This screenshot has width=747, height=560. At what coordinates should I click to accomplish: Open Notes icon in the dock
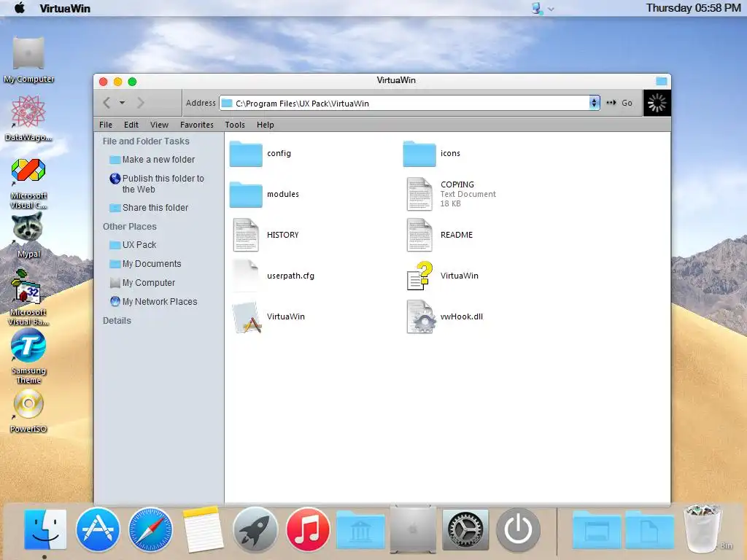click(x=203, y=529)
